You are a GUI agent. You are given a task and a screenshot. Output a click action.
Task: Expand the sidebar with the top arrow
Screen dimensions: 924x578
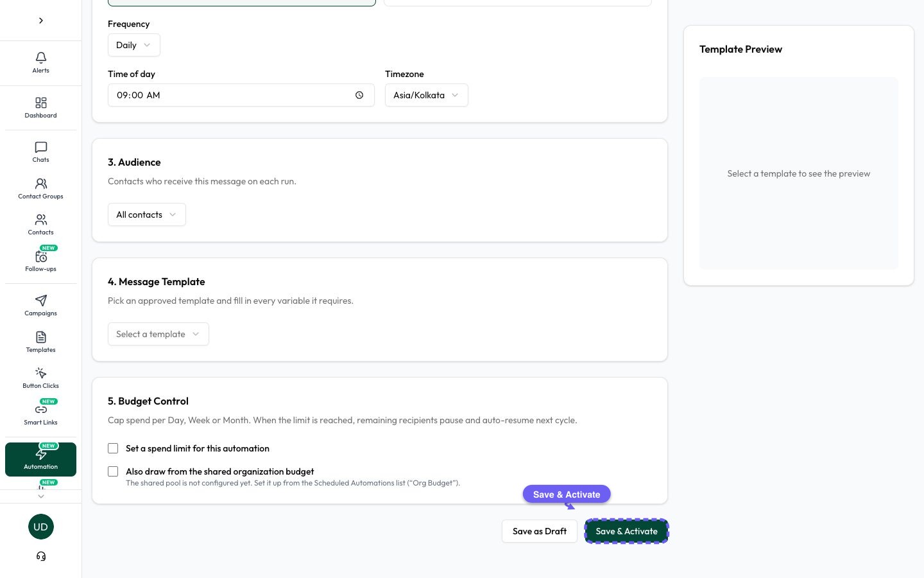[x=41, y=21]
